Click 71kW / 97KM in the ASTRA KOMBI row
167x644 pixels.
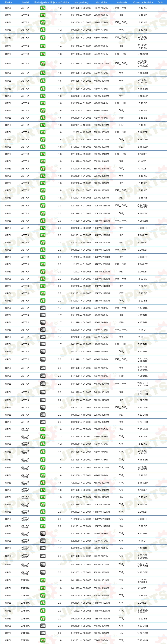tap(101, 429)
